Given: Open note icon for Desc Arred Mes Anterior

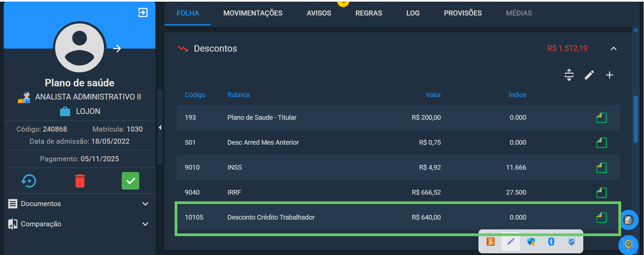Looking at the screenshot, I should click(602, 143).
